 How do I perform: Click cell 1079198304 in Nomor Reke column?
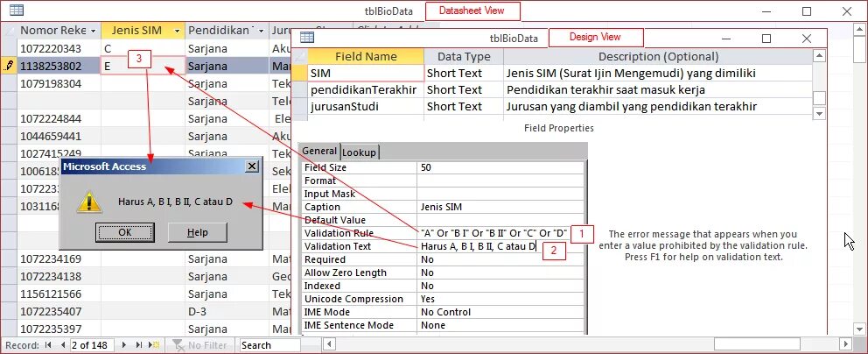[x=59, y=83]
